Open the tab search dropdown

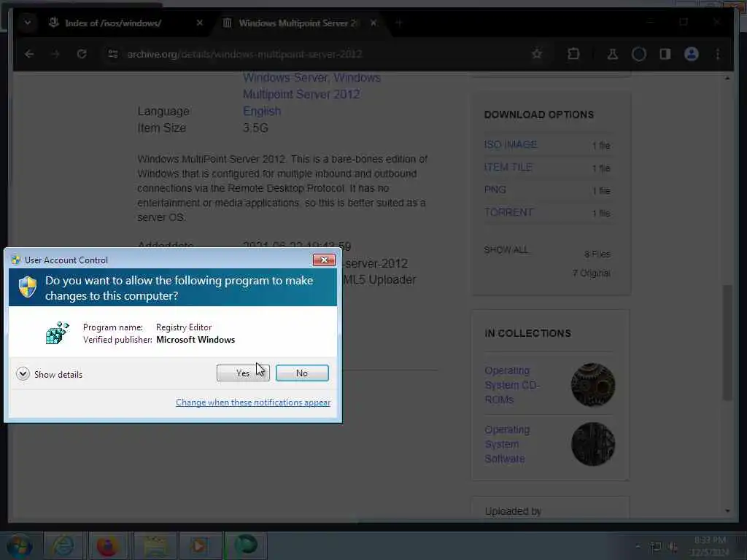[28, 23]
